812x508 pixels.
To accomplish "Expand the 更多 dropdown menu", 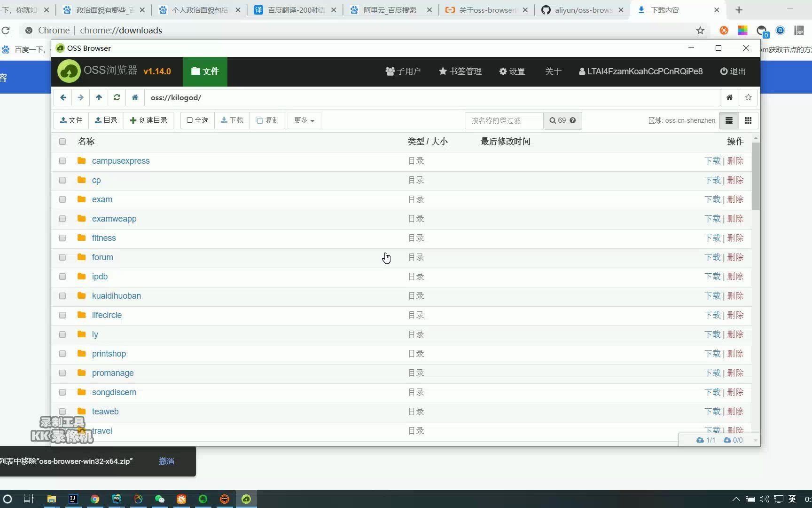I will [x=304, y=120].
